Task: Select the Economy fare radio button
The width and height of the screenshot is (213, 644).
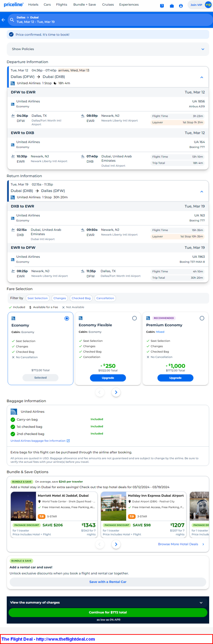Action: click(67, 318)
